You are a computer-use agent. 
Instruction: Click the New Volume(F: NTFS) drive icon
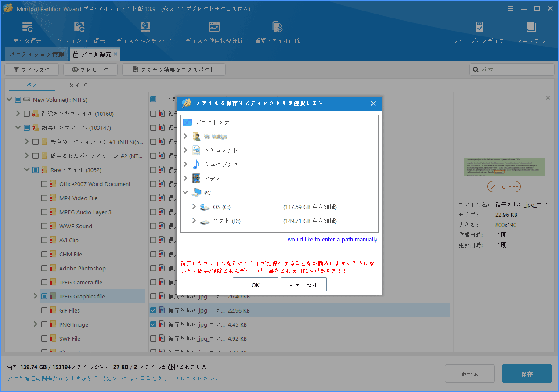click(x=27, y=100)
